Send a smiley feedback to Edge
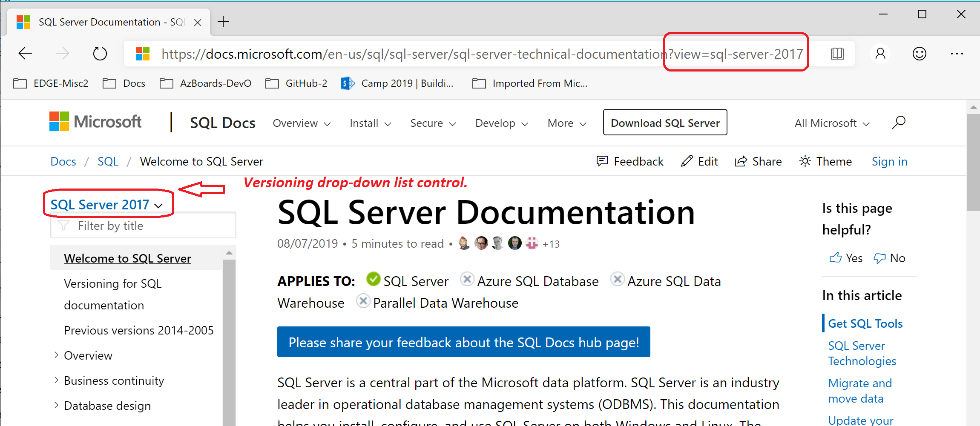 click(x=919, y=53)
